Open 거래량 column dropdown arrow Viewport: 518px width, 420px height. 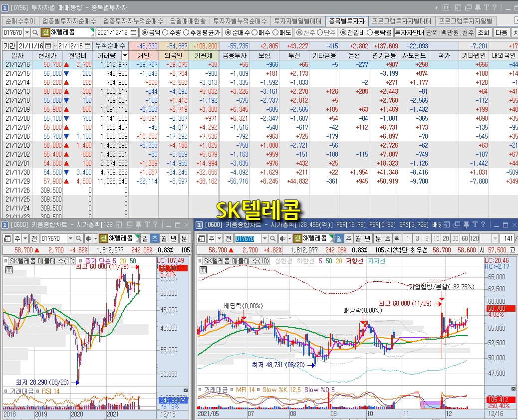[125, 55]
